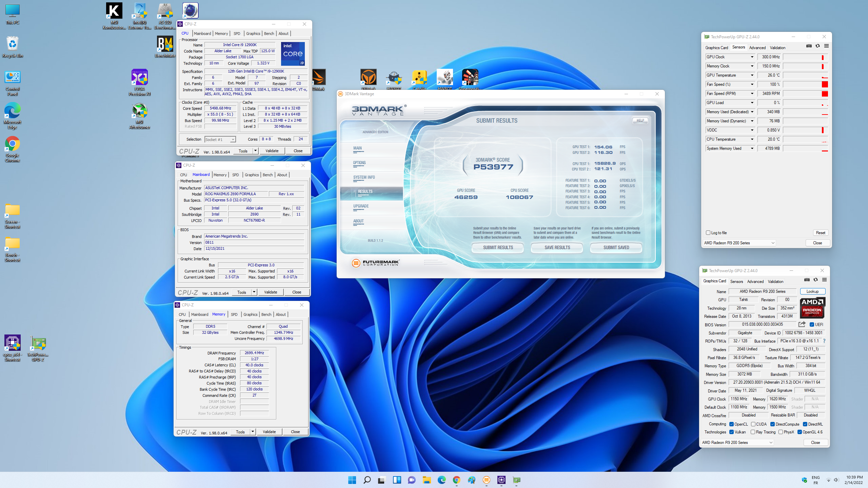The width and height of the screenshot is (868, 488).
Task: Open taskbar Search
Action: click(367, 480)
